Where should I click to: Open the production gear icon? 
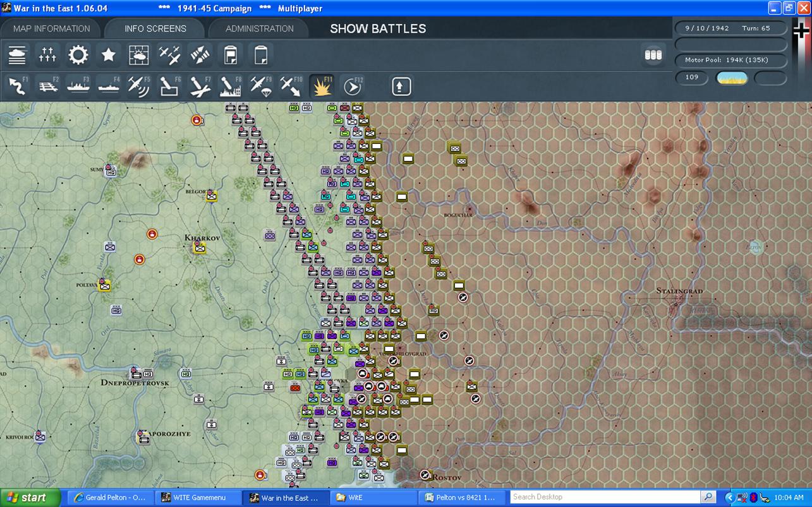click(x=78, y=55)
